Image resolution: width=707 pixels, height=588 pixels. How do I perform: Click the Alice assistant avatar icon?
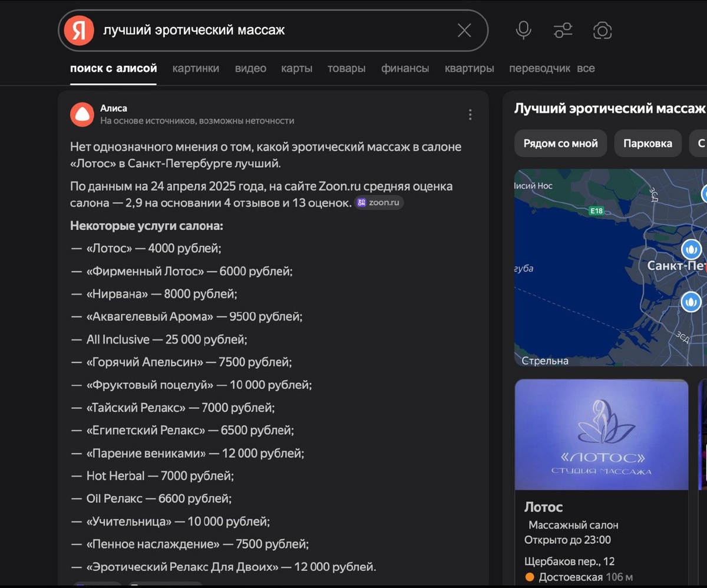click(x=82, y=114)
